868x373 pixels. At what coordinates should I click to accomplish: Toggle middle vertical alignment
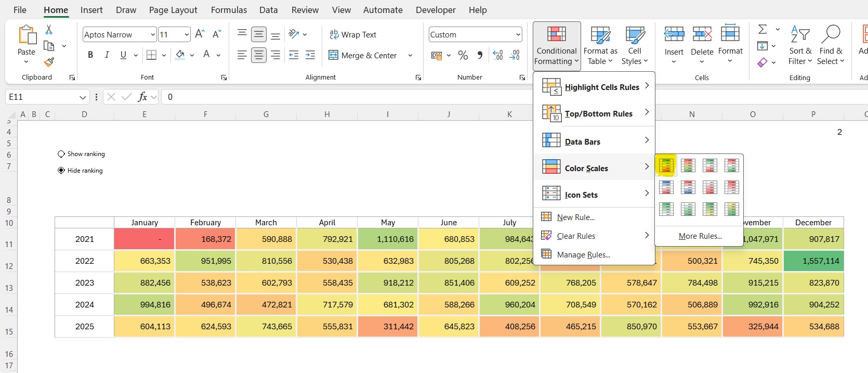tap(259, 34)
